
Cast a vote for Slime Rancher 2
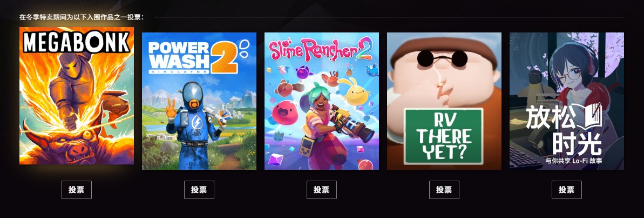click(322, 190)
